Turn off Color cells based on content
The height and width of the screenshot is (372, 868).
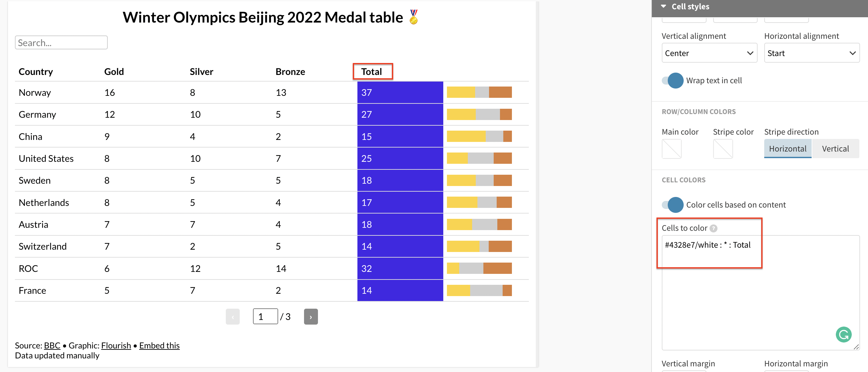click(673, 205)
